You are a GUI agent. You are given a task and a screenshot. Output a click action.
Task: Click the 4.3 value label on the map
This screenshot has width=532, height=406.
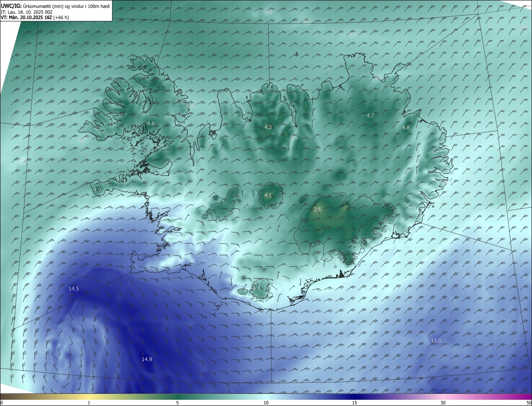[268, 127]
